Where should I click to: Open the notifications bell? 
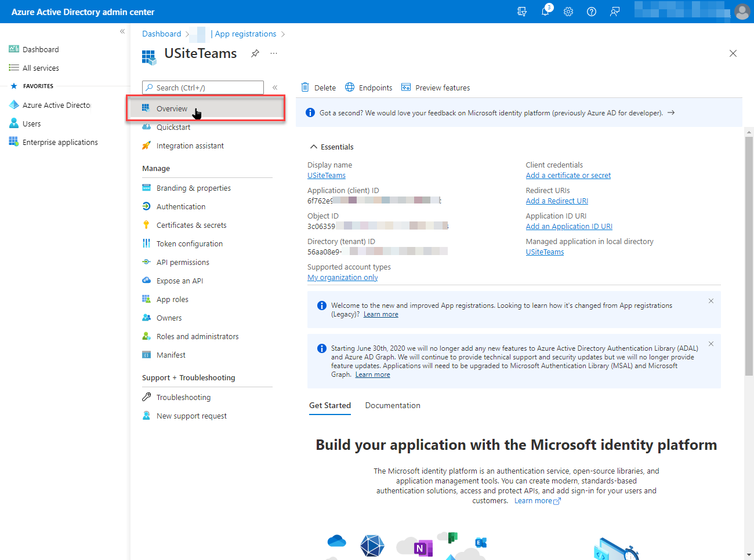545,12
